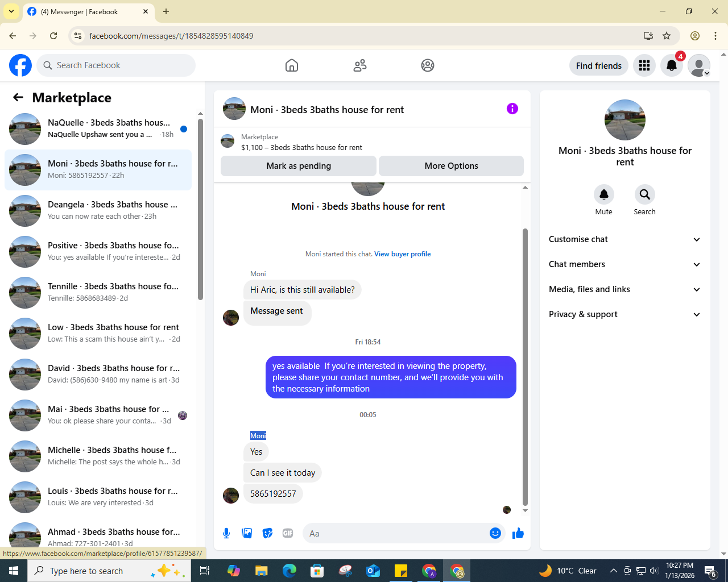Image resolution: width=728 pixels, height=582 pixels.
Task: Click More Options button
Action: 451,166
